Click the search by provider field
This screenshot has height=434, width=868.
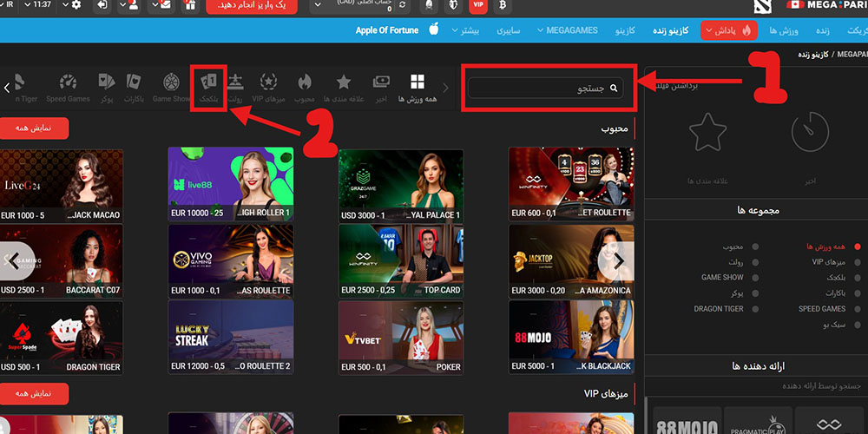[756, 386]
